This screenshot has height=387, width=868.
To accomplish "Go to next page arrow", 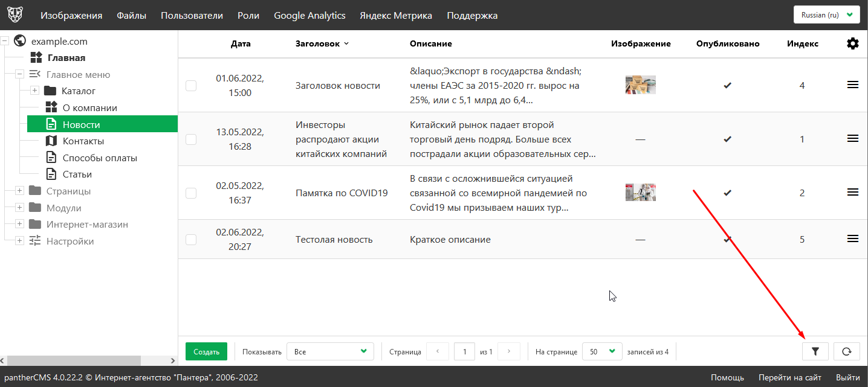I will tap(509, 351).
